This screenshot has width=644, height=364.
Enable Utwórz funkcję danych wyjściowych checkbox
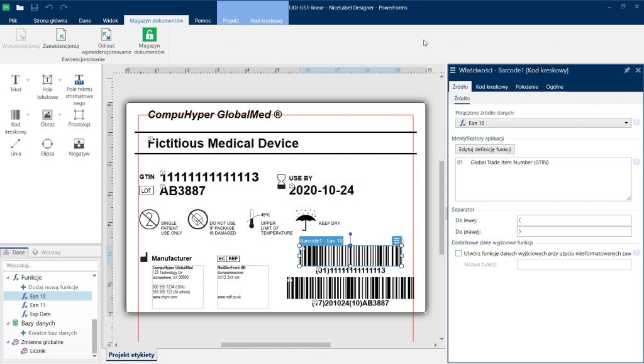click(458, 253)
